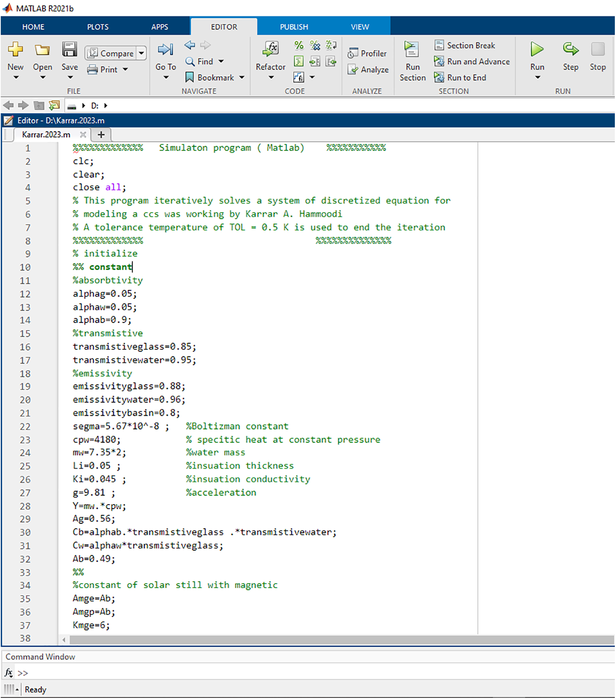Click the Open folder icon
The height and width of the screenshot is (699, 616).
(42, 50)
